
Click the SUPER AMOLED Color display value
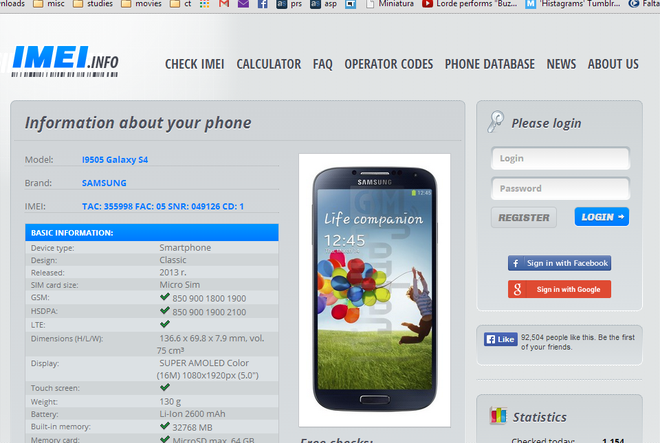[208, 369]
